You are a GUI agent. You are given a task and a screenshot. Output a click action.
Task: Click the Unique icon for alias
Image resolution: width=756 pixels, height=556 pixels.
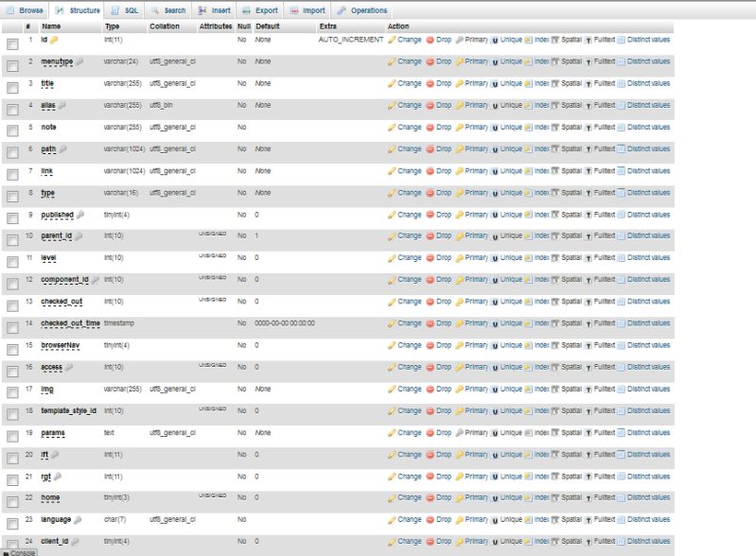(495, 106)
